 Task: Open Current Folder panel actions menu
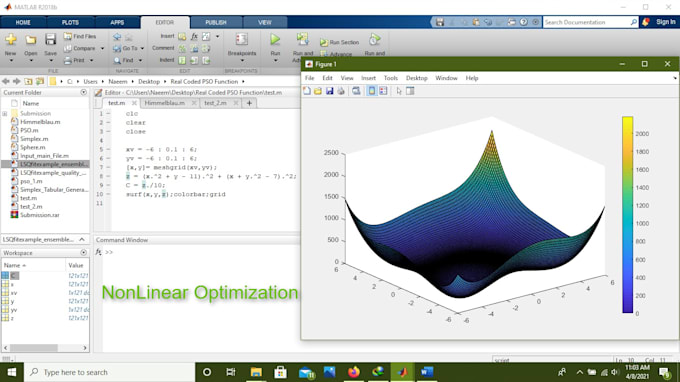83,92
